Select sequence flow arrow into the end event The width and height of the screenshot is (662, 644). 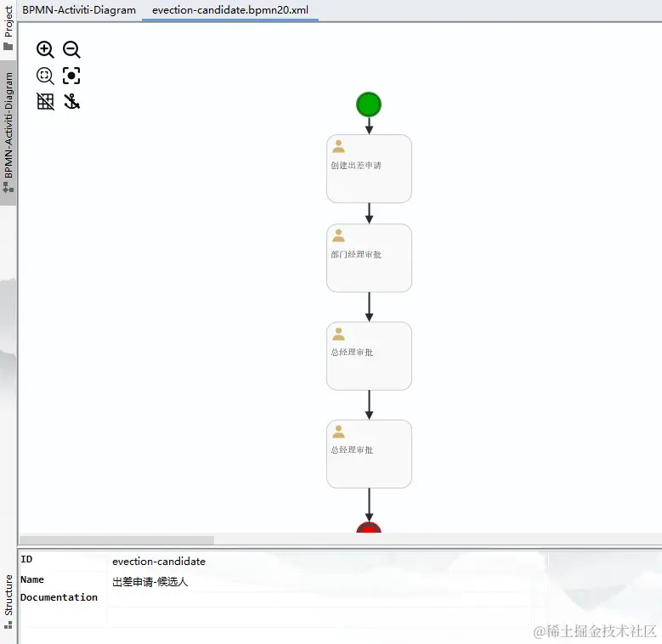point(369,505)
